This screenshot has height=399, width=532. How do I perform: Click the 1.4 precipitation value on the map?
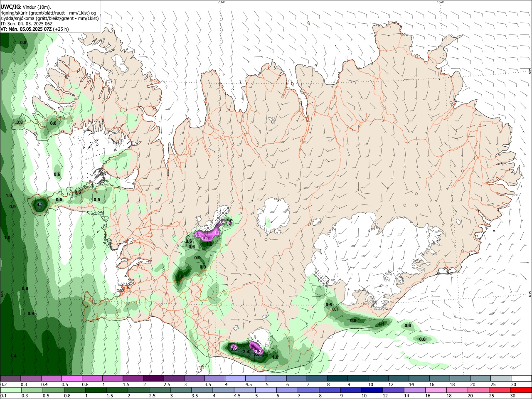[13, 356]
